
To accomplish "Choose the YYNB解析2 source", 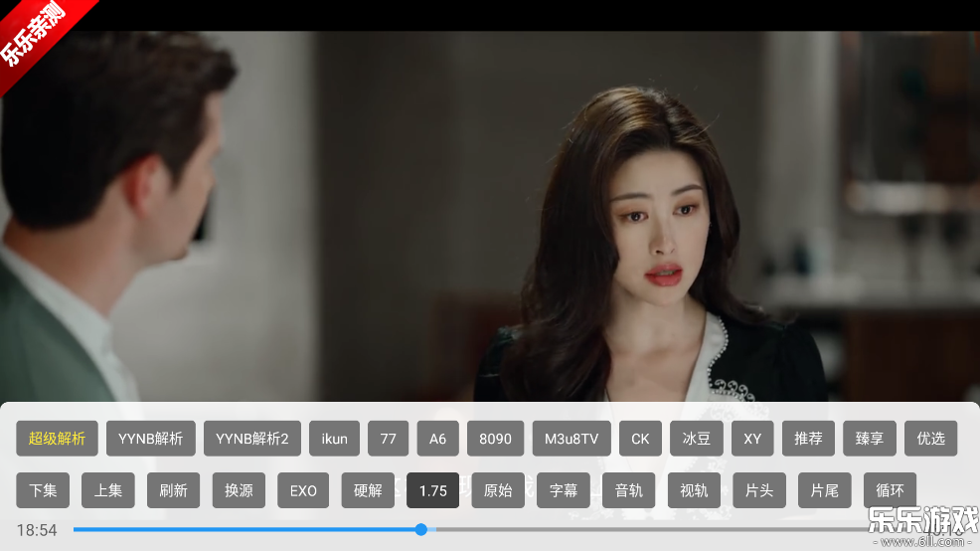I will (251, 439).
